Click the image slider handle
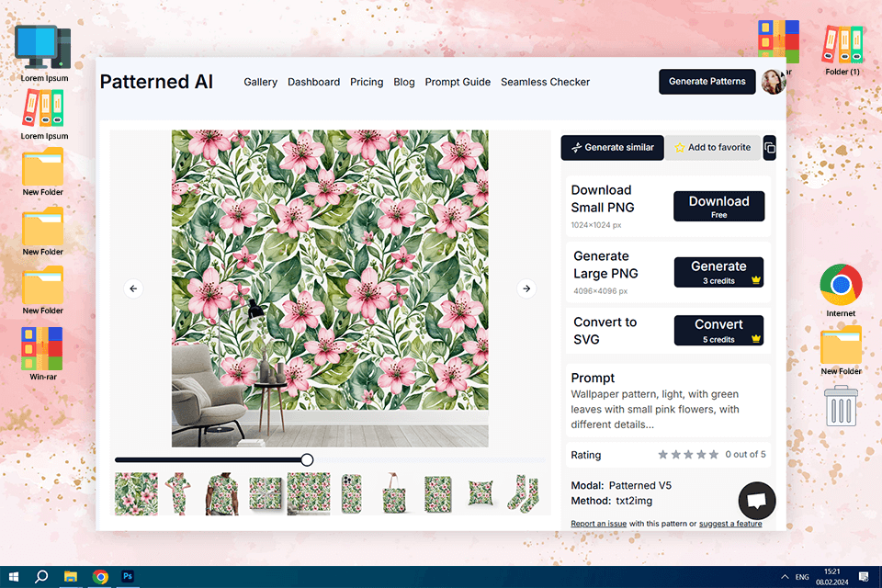882x588 pixels. 307,459
